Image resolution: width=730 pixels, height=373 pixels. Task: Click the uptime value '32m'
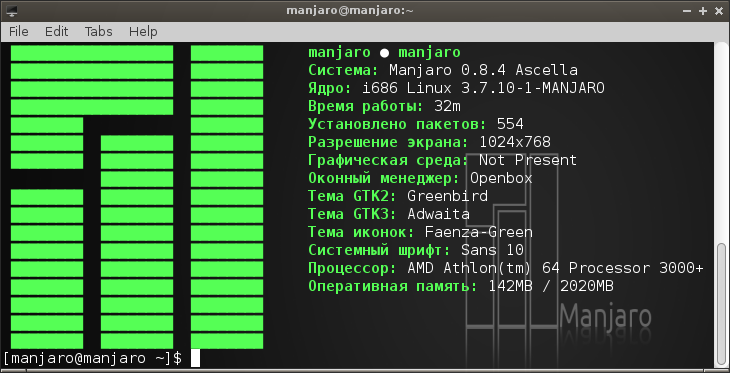pos(447,106)
